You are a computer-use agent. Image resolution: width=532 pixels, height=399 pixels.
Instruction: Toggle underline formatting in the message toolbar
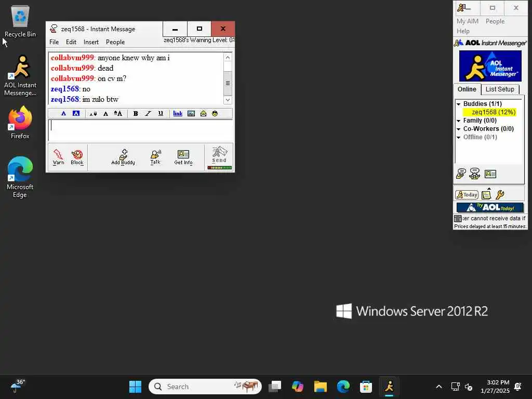(161, 114)
